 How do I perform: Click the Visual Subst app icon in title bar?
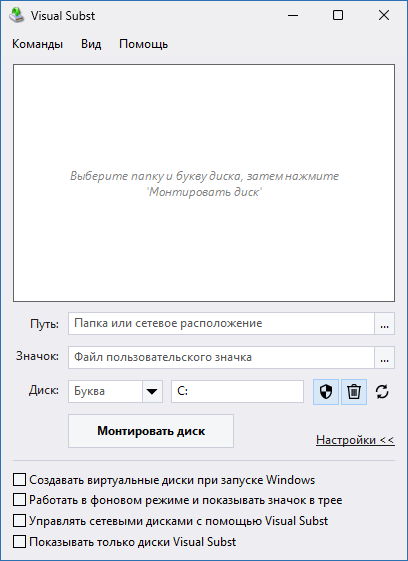16,15
